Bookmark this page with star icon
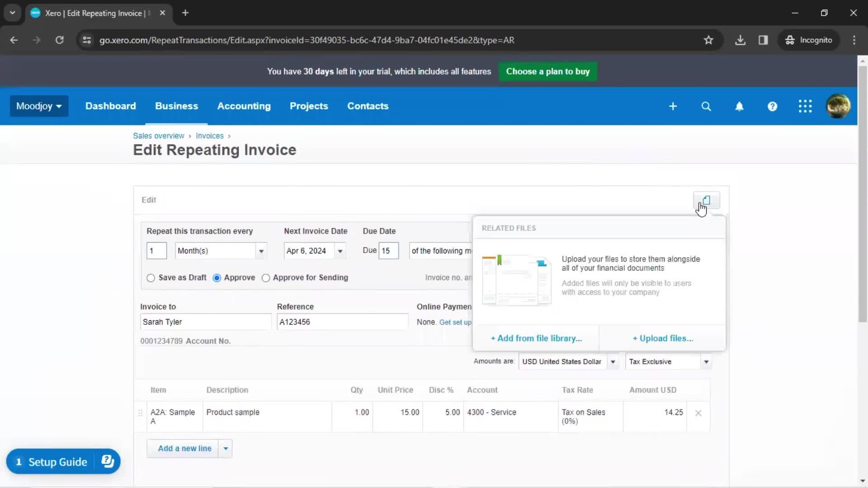 click(708, 40)
